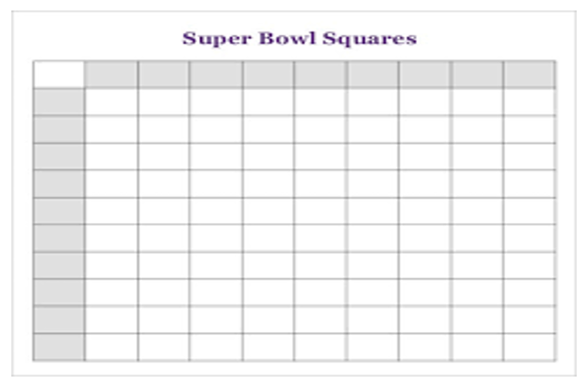Click the eighth gray column header cell
Screen dimensions: 588x387
tap(477, 75)
